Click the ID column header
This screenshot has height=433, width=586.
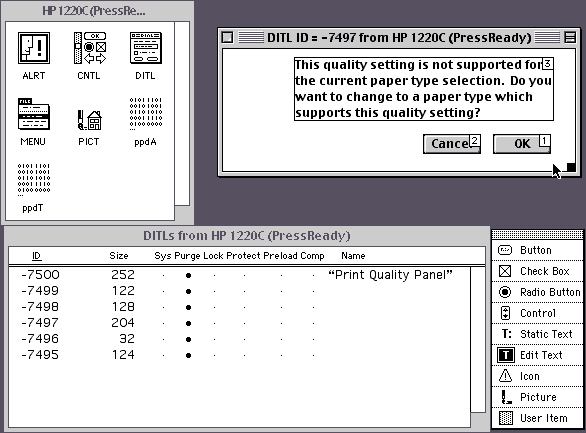point(36,256)
